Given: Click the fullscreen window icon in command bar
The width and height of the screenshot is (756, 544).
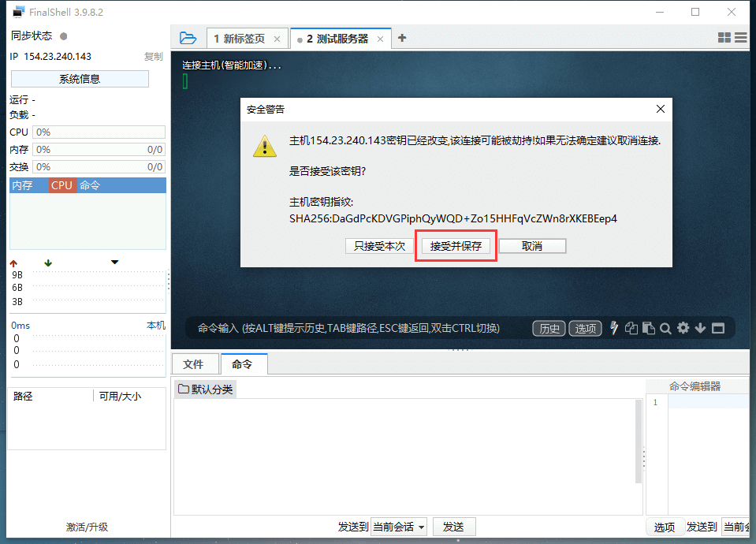Looking at the screenshot, I should (717, 328).
